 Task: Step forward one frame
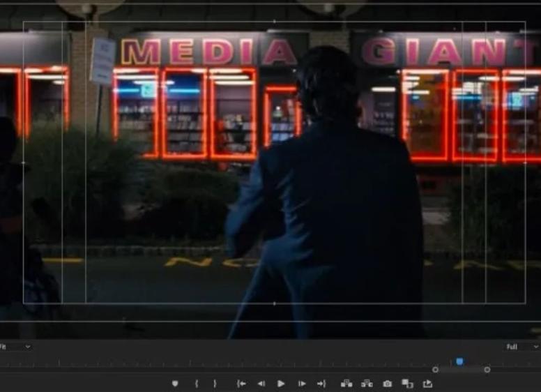point(302,384)
